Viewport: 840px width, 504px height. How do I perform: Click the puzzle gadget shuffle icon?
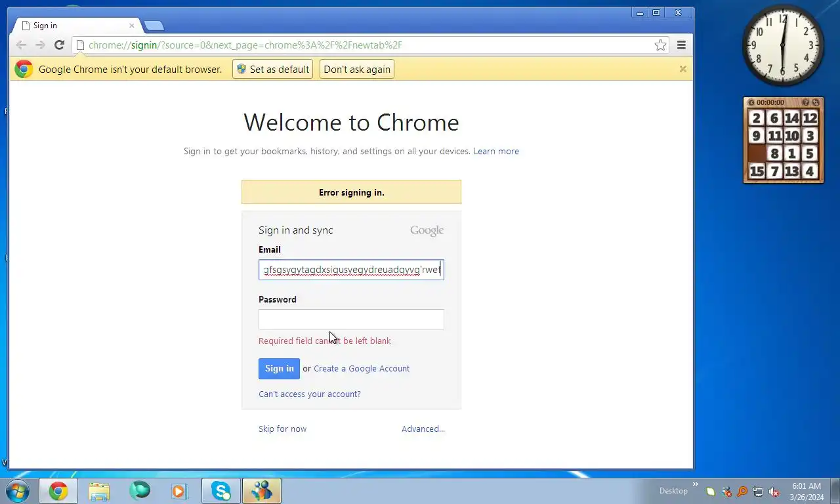[816, 102]
